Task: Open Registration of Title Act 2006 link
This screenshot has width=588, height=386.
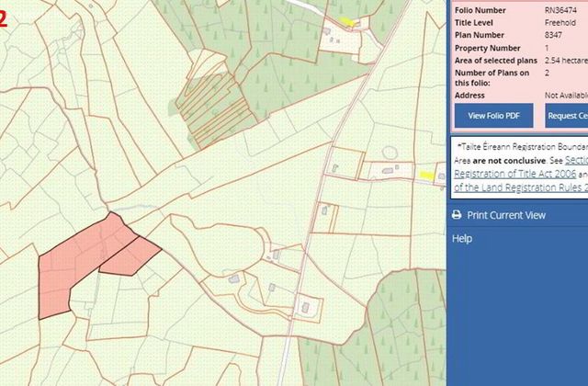Action: 514,174
